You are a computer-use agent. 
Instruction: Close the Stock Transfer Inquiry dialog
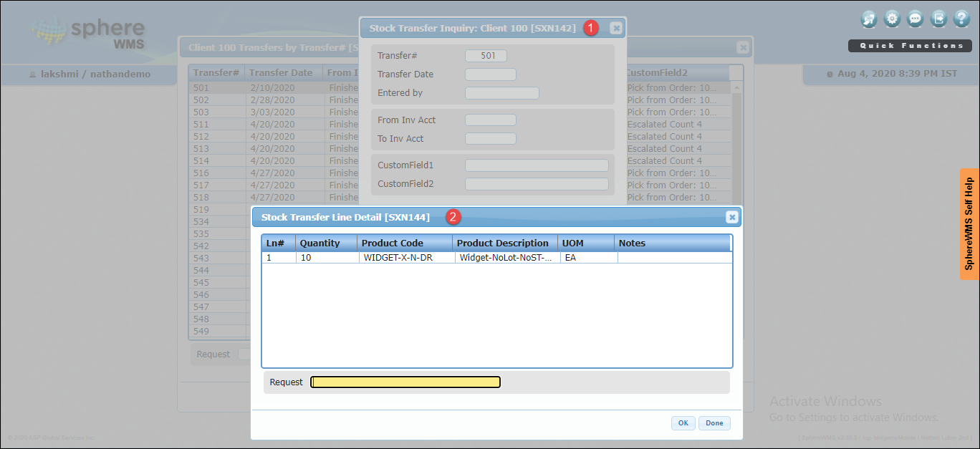coord(615,28)
